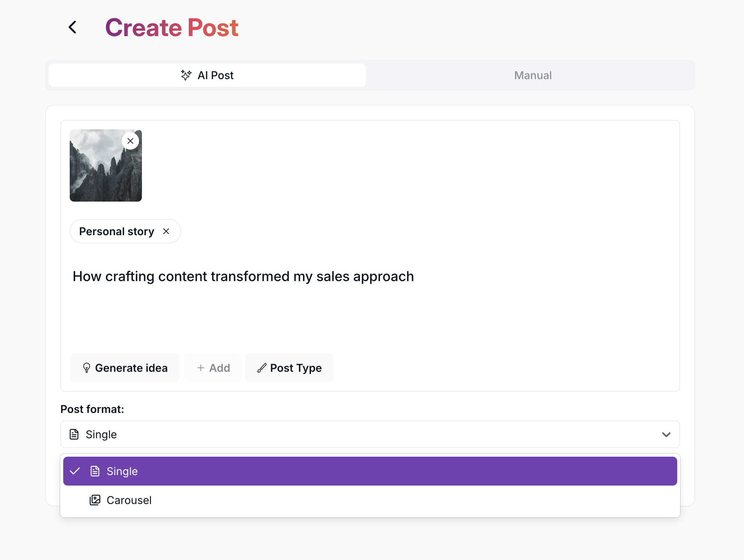The height and width of the screenshot is (560, 744).
Task: Click the sparkle icon on AI Post
Action: (x=186, y=75)
